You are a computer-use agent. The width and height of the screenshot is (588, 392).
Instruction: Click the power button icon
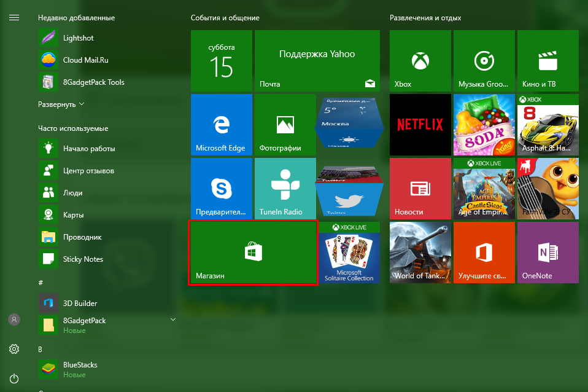(x=14, y=378)
